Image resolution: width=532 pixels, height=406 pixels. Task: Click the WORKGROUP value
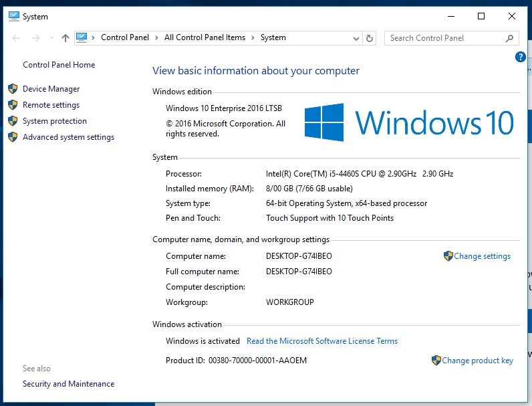(290, 302)
